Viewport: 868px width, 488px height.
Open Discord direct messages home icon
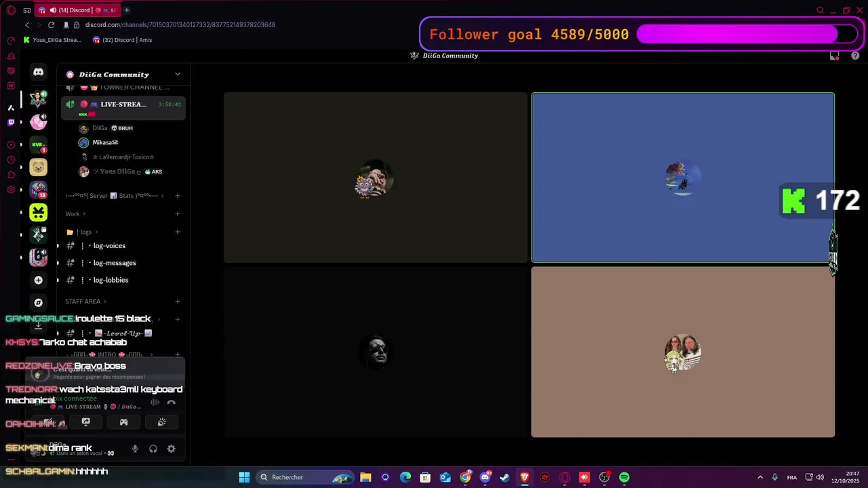[x=39, y=72]
